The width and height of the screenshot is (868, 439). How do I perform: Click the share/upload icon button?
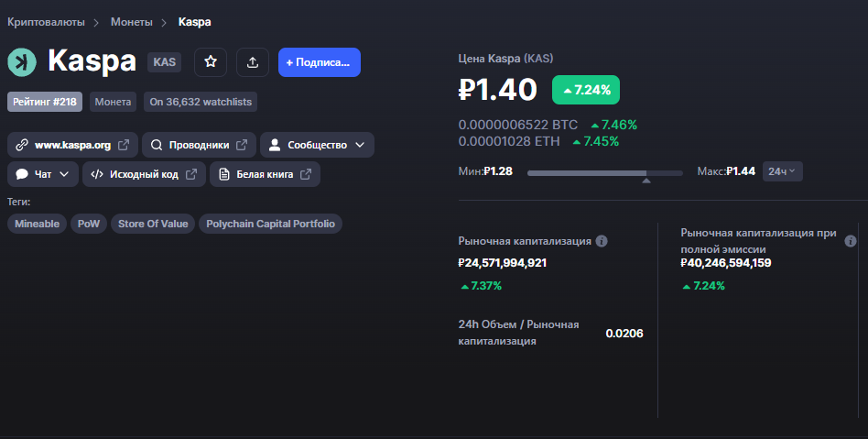pyautogui.click(x=253, y=62)
